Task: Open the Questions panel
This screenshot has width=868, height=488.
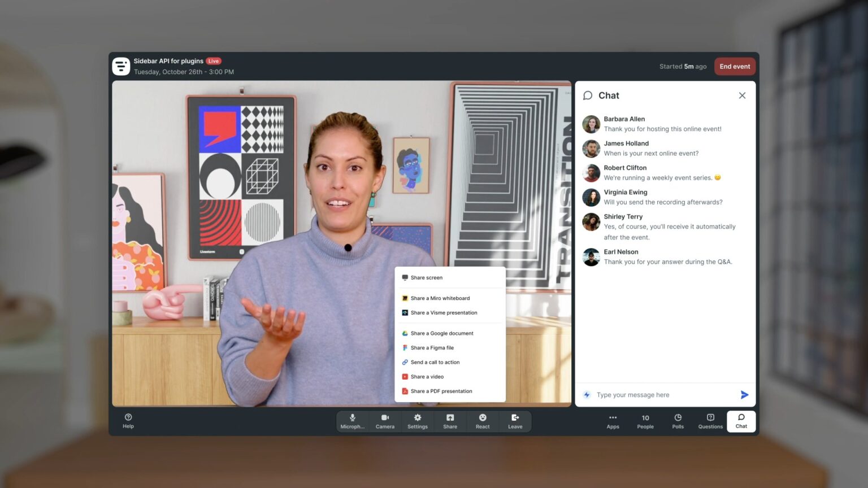Action: pos(710,421)
